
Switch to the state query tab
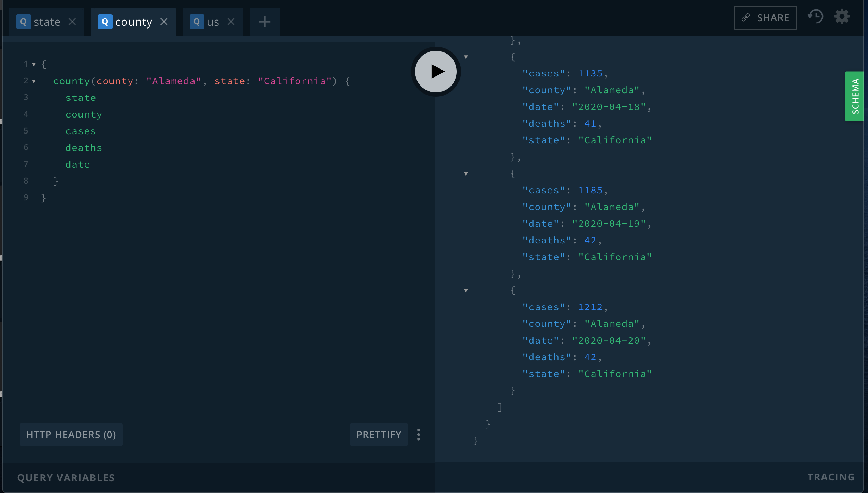(47, 22)
